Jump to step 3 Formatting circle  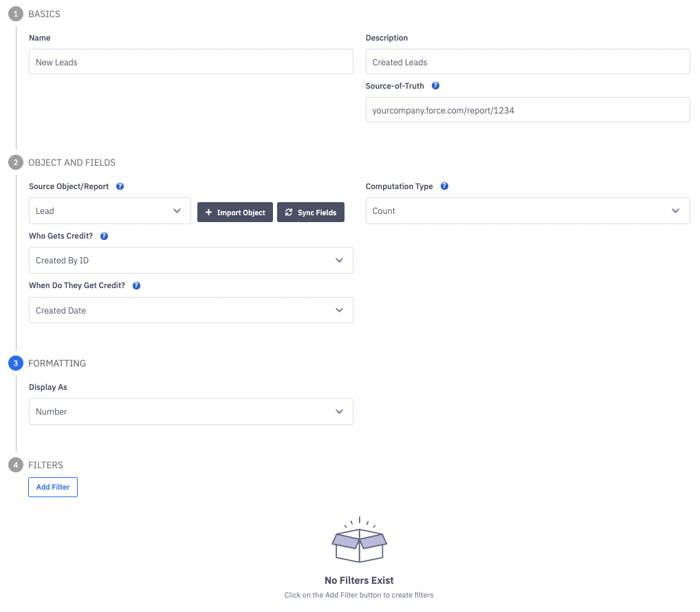pyautogui.click(x=15, y=363)
